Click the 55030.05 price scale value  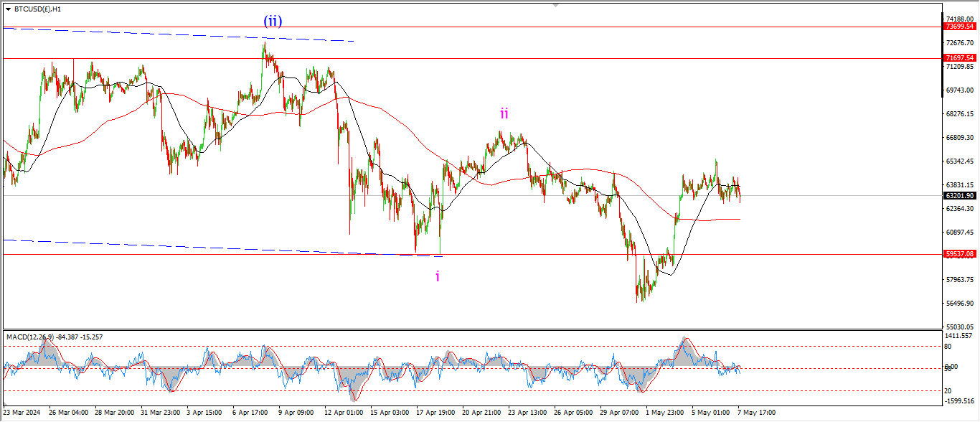tap(960, 327)
